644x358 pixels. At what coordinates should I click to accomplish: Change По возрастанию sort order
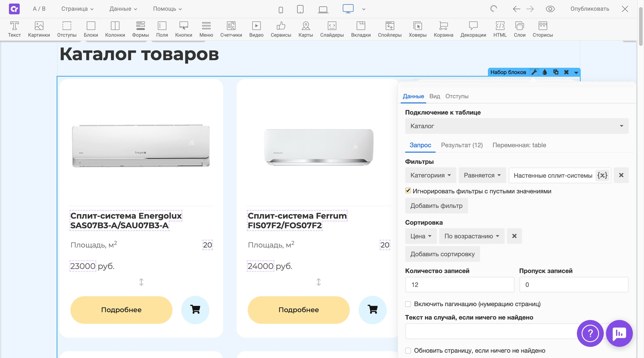472,236
